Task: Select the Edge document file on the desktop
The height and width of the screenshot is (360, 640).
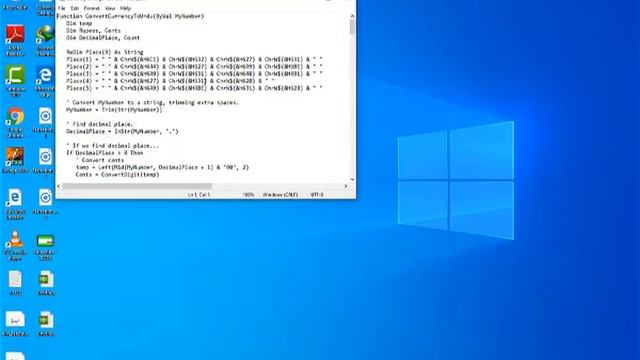Action: [x=15, y=203]
